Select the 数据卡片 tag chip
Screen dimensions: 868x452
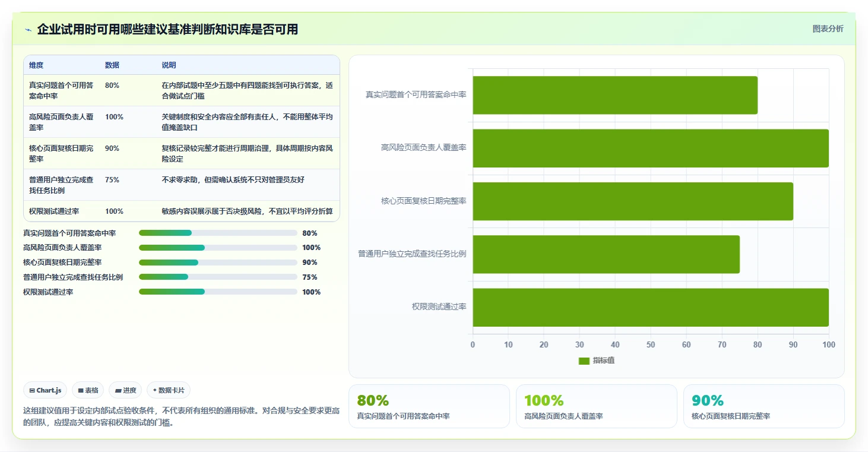click(x=169, y=390)
